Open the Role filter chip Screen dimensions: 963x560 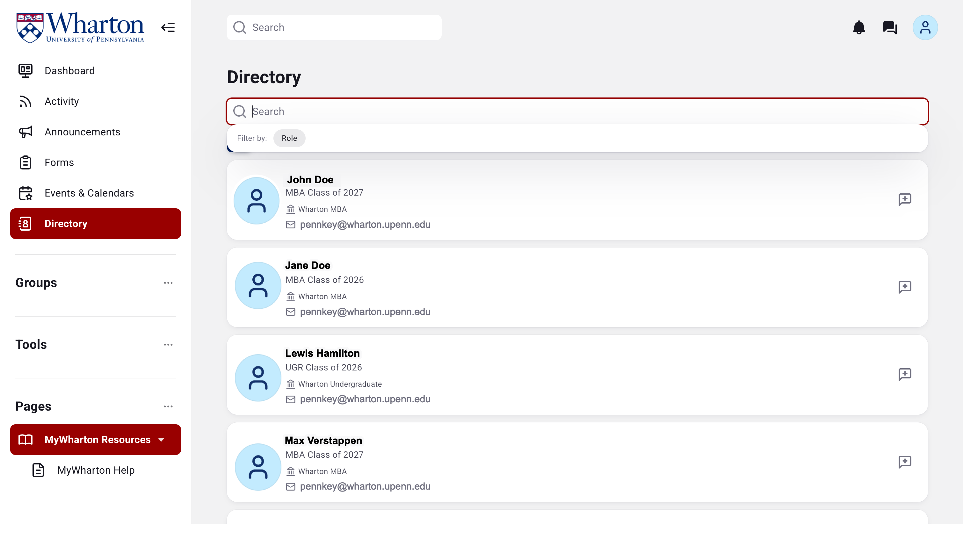[x=289, y=138]
